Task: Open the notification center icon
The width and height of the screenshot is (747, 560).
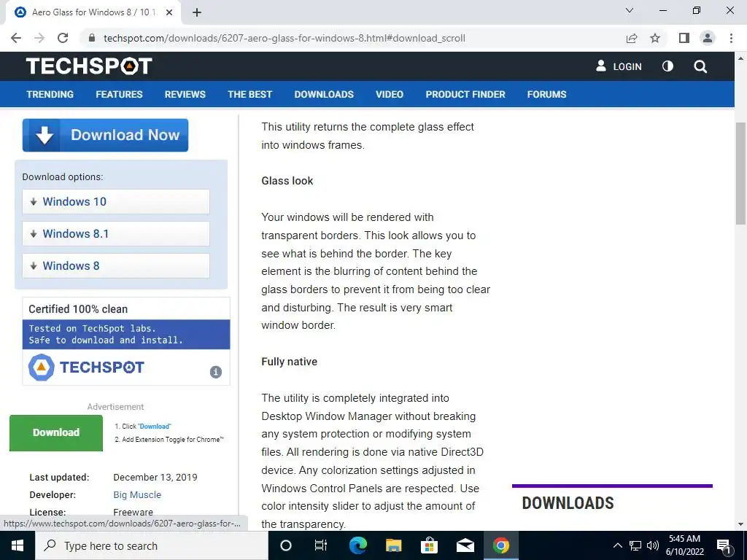Action: [x=724, y=545]
